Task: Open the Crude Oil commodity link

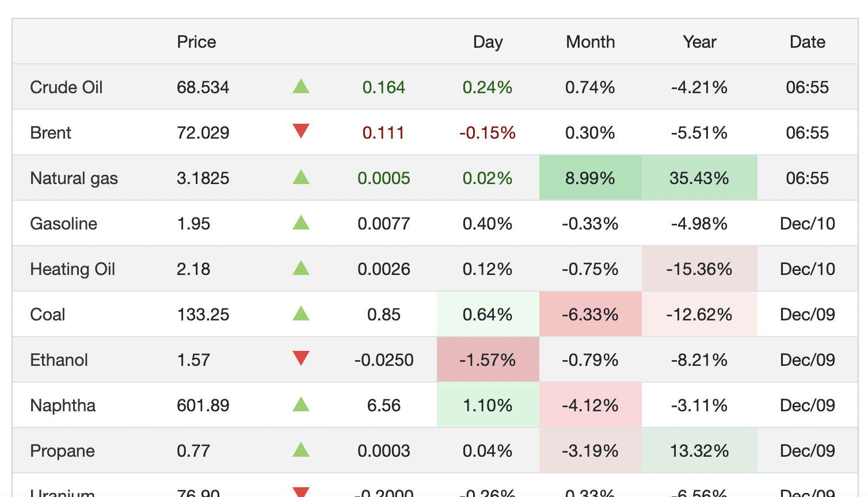Action: pos(66,87)
